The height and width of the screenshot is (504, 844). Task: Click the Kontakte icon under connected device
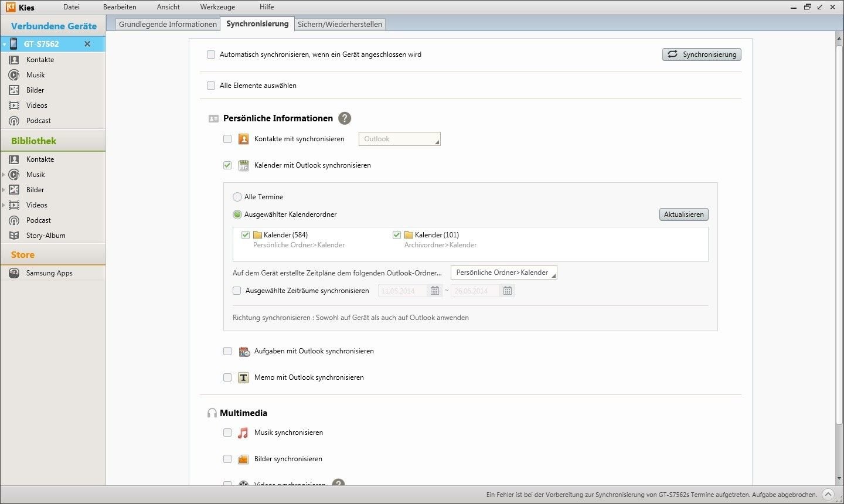tap(14, 60)
